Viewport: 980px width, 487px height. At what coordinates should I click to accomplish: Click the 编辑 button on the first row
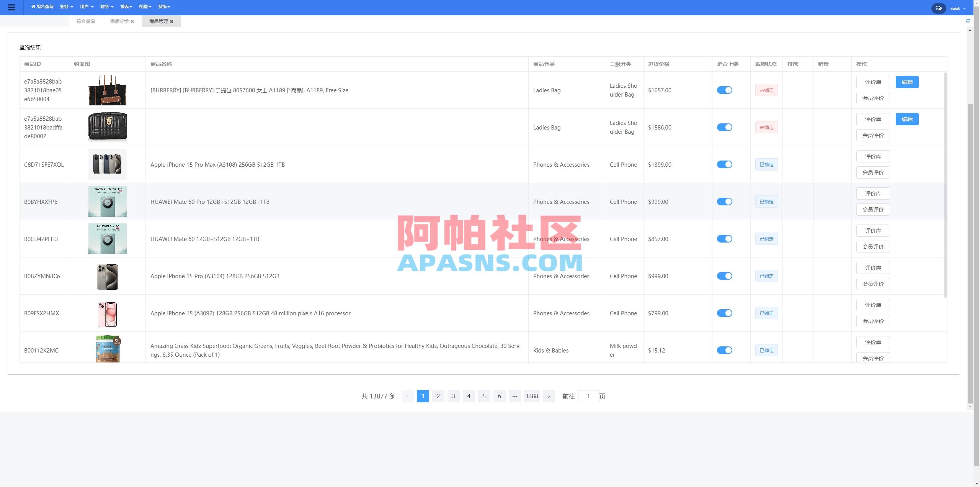907,82
